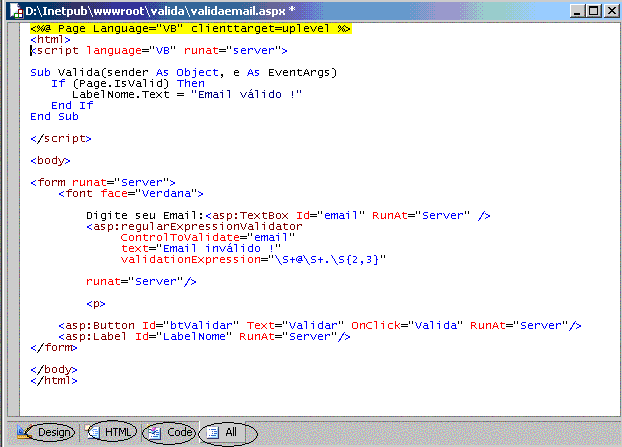622x447 pixels.
Task: Click the highlighted Page Language directive line
Action: click(x=190, y=29)
